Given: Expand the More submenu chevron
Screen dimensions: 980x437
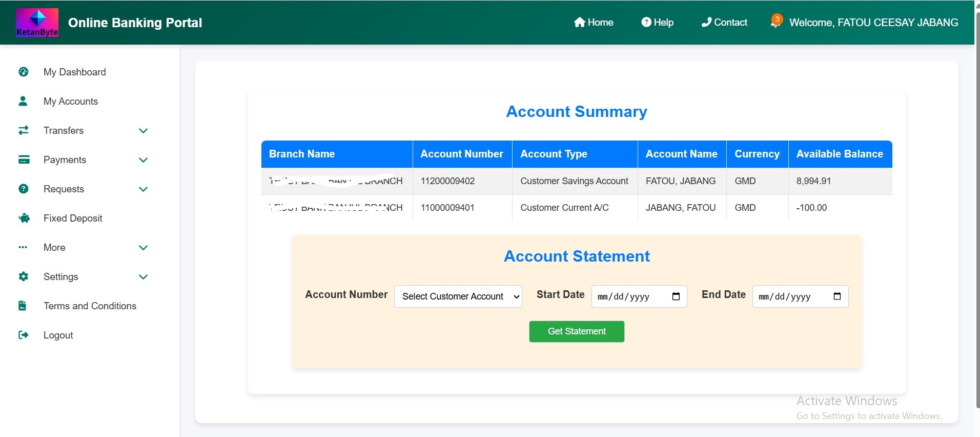Looking at the screenshot, I should pos(144,247).
